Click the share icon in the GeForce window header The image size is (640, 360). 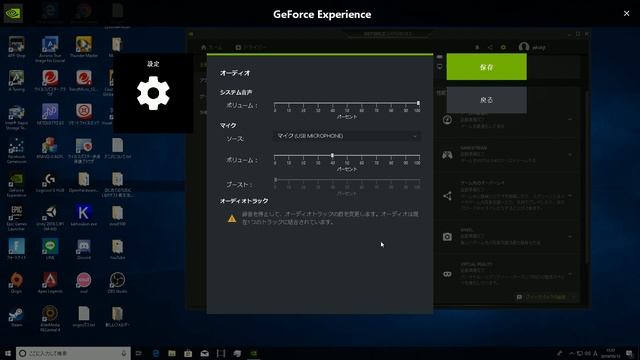point(490,47)
